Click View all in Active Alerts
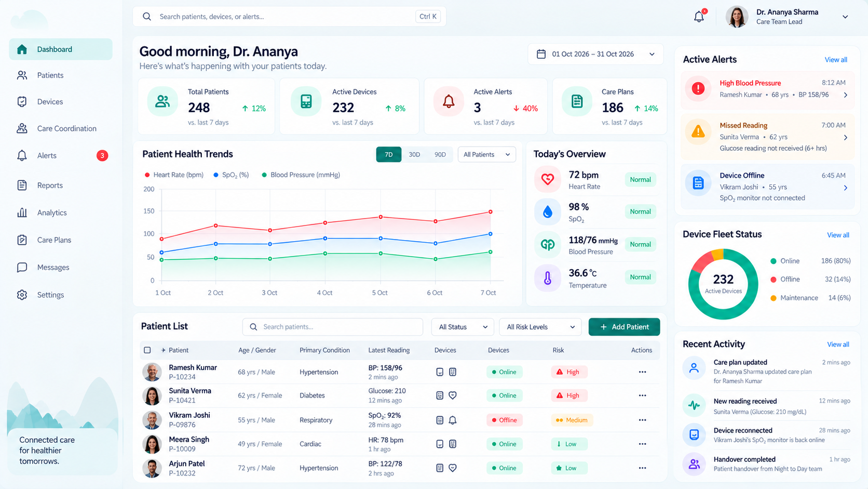Screen dimensions: 868x489 point(836,60)
